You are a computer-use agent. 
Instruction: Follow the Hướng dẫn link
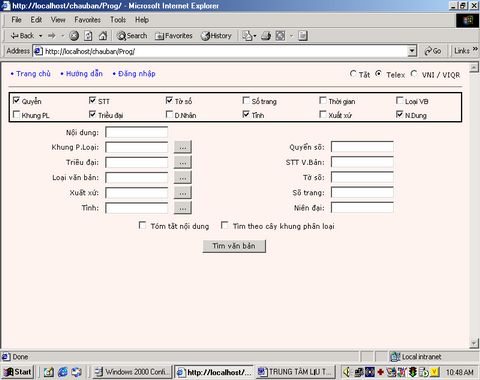tap(84, 74)
